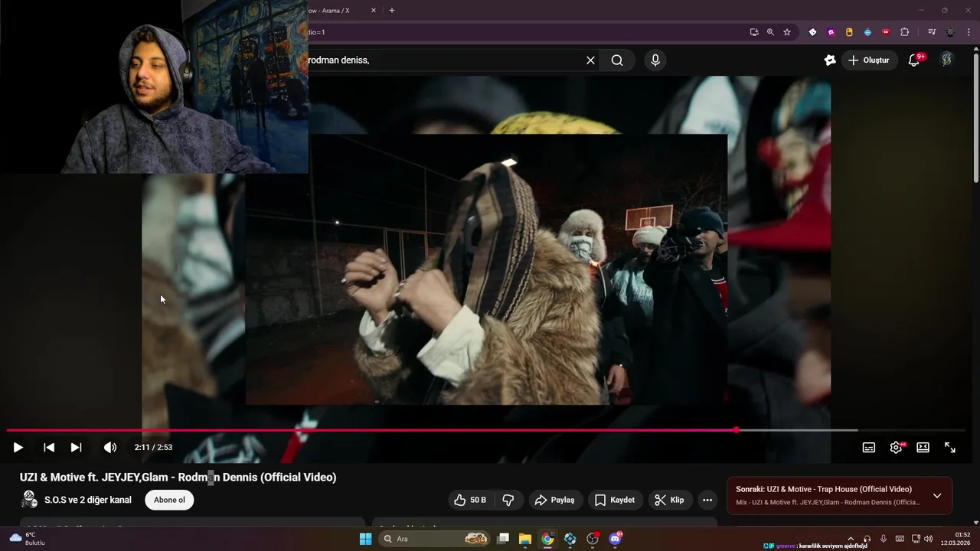Open Chrome profile avatar
Image resolution: width=980 pixels, height=551 pixels.
[x=951, y=32]
